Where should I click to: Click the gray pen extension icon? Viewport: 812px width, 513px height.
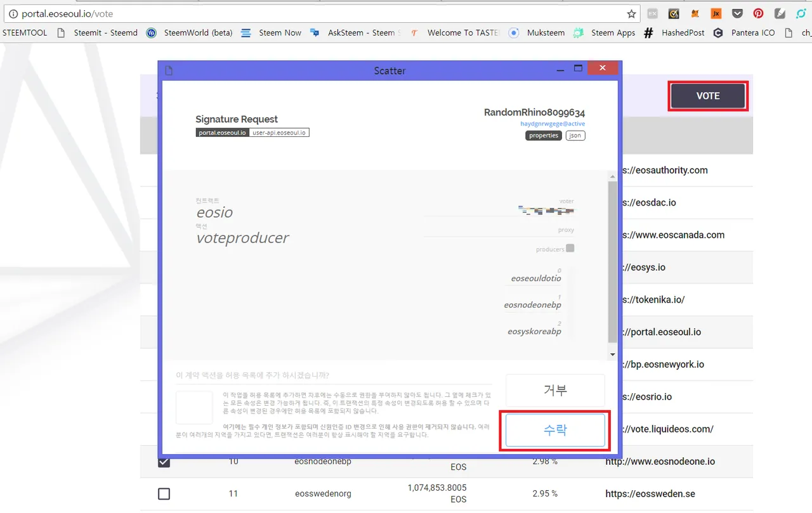coord(780,13)
